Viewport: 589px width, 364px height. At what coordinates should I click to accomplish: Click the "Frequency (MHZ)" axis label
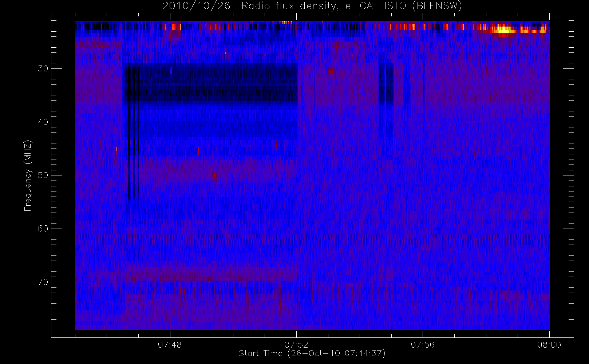point(28,175)
